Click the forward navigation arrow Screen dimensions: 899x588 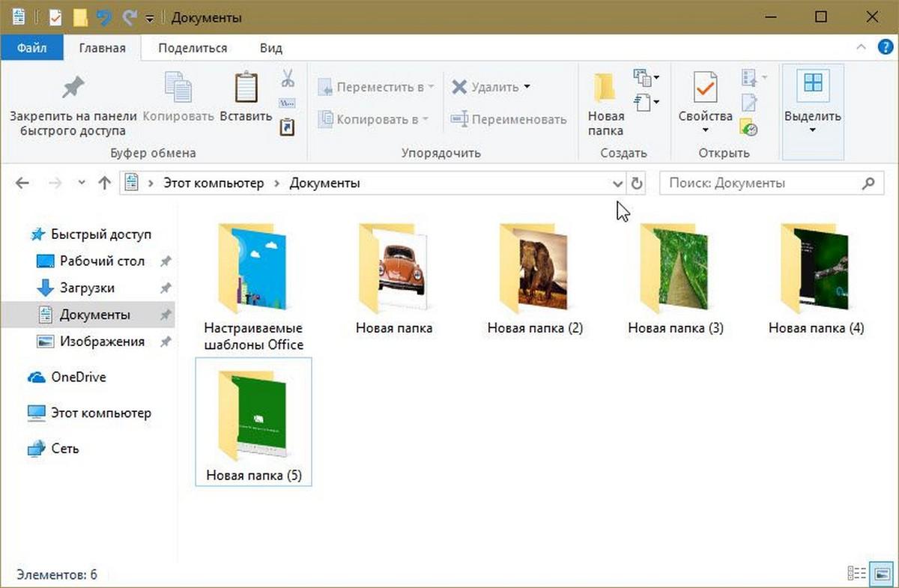click(x=55, y=183)
